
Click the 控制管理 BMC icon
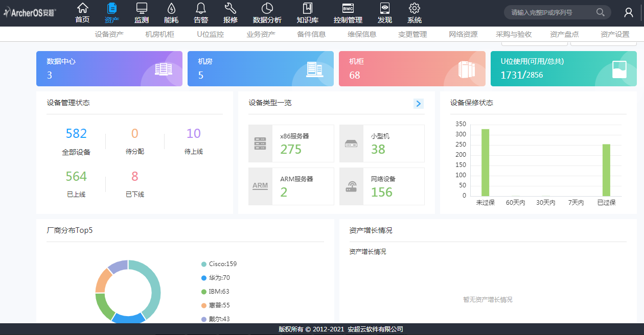pyautogui.click(x=348, y=8)
